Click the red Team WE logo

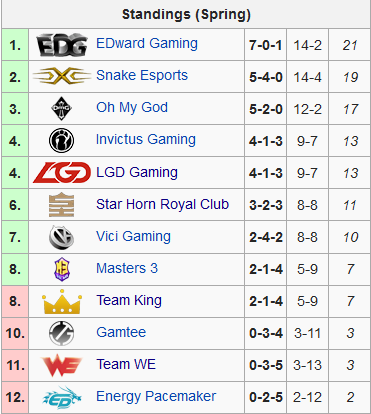pyautogui.click(x=62, y=365)
